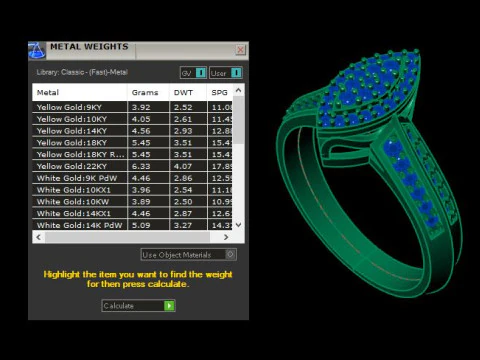Select the Yellow Gold:10KY row
This screenshot has width=480, height=360.
click(132, 119)
